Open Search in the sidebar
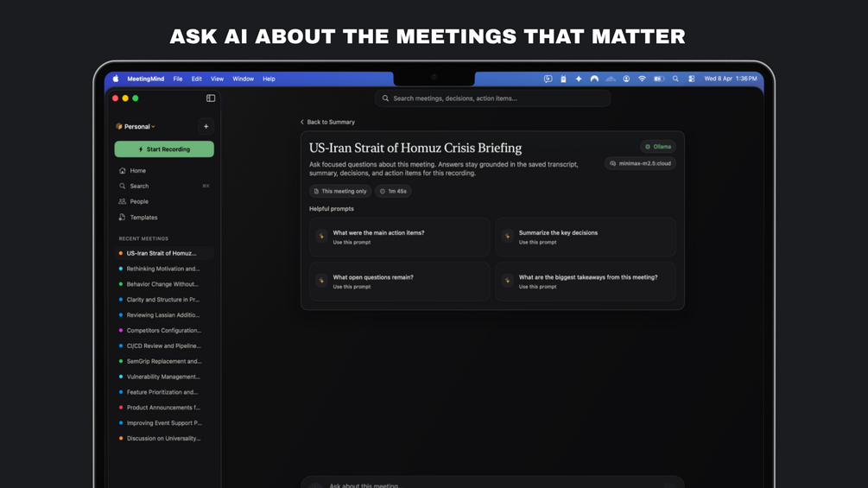 pyautogui.click(x=164, y=186)
